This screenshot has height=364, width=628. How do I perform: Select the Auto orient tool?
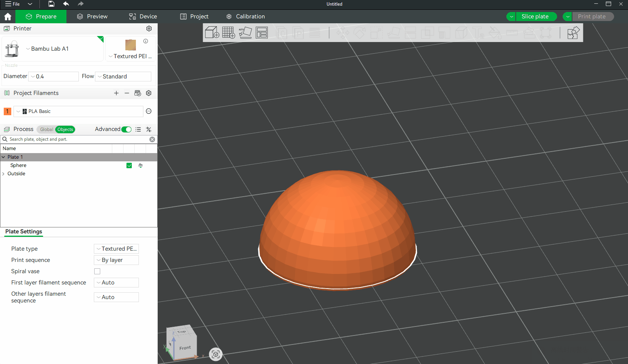245,33
